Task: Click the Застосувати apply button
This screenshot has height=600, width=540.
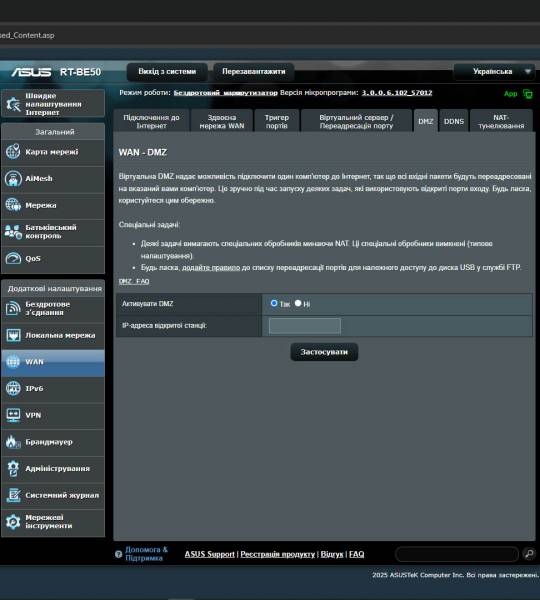Action: tap(324, 352)
